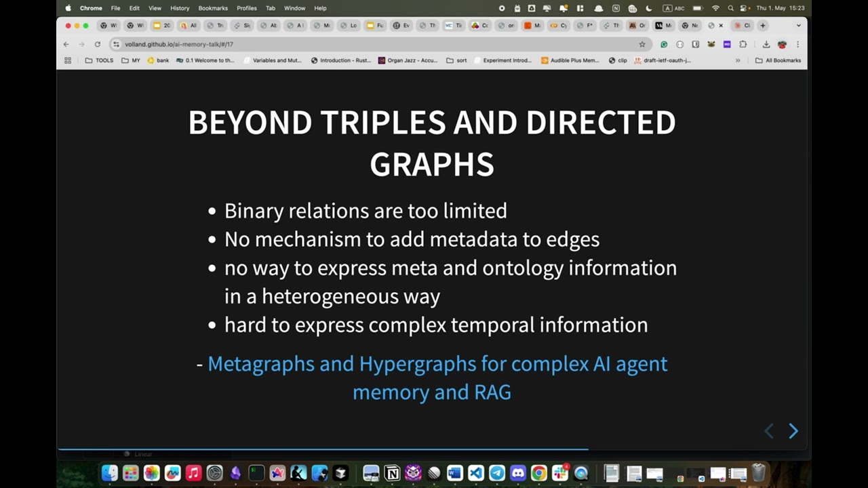Open Music app from the dock
The width and height of the screenshot is (868, 488).
click(193, 472)
